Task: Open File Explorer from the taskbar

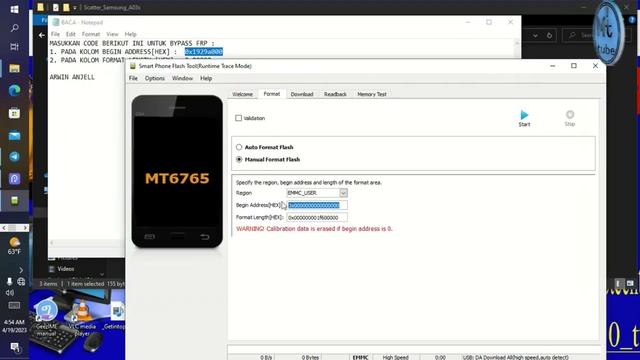Action: (x=14, y=68)
